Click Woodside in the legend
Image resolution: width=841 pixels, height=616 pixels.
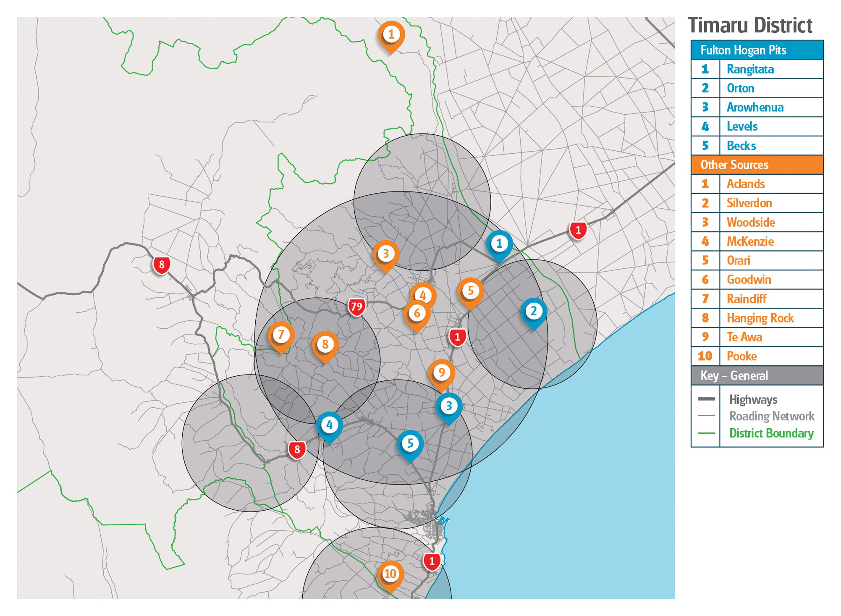click(751, 222)
